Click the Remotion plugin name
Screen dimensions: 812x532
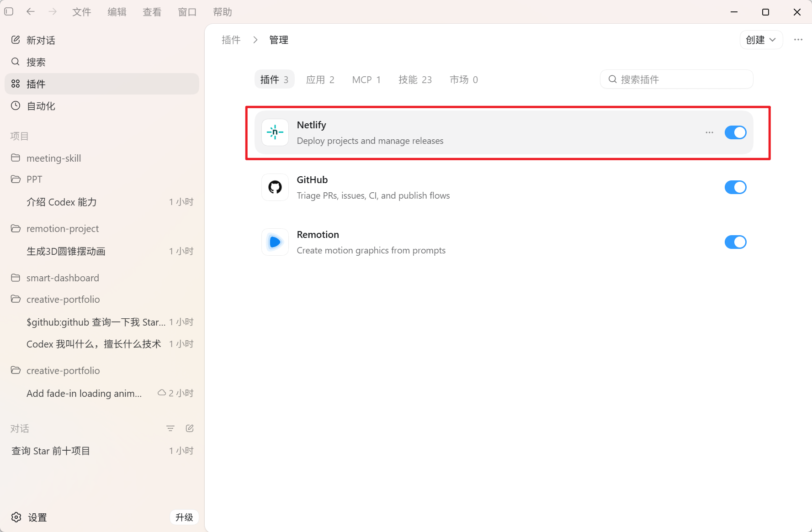point(318,234)
